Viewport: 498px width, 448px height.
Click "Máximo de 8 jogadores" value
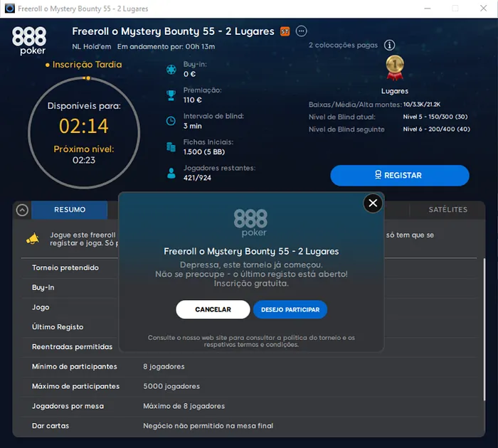click(x=184, y=406)
